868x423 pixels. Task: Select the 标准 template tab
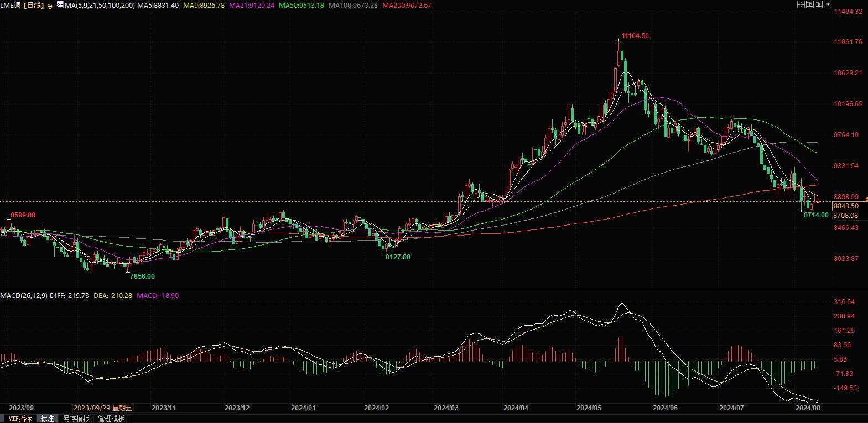(47, 419)
